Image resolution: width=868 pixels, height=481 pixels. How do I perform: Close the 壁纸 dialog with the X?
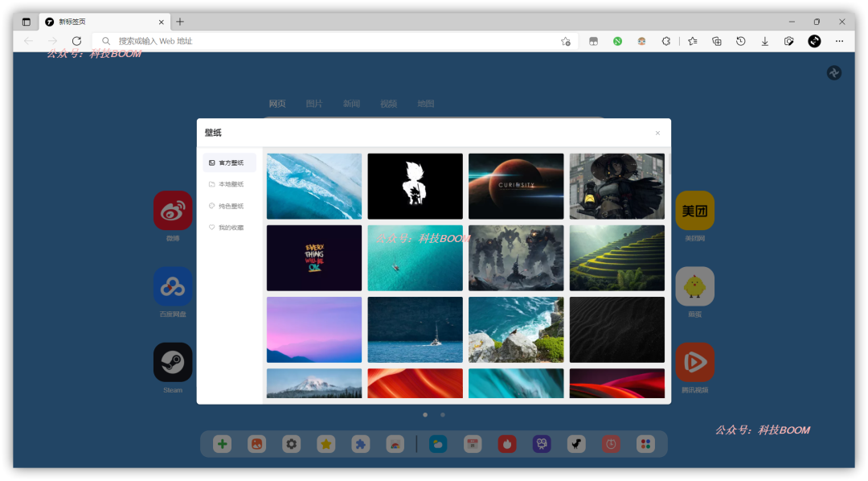pyautogui.click(x=657, y=133)
